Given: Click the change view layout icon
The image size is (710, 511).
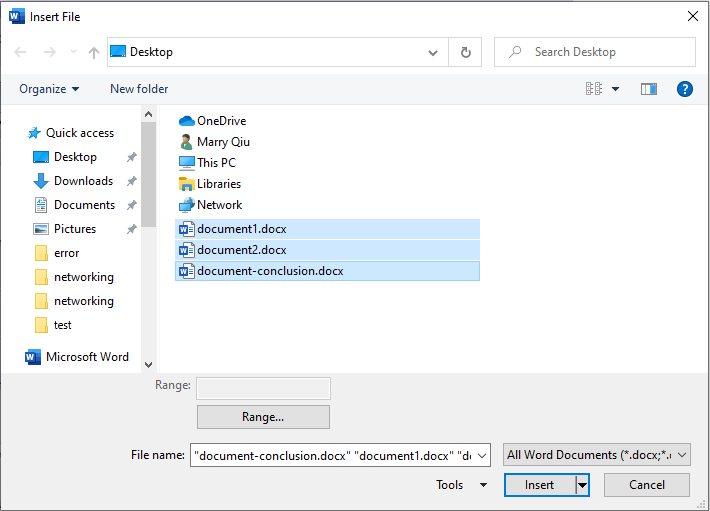Looking at the screenshot, I should [594, 89].
